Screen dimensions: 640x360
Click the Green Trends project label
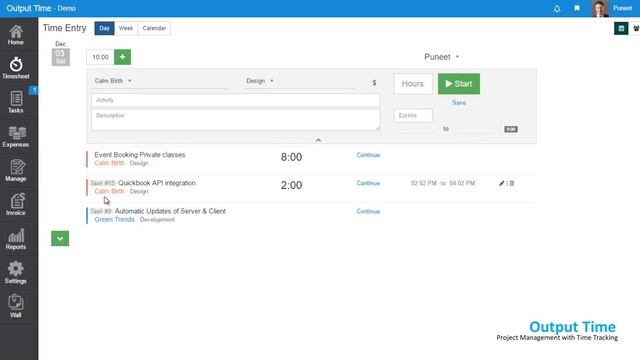click(114, 220)
